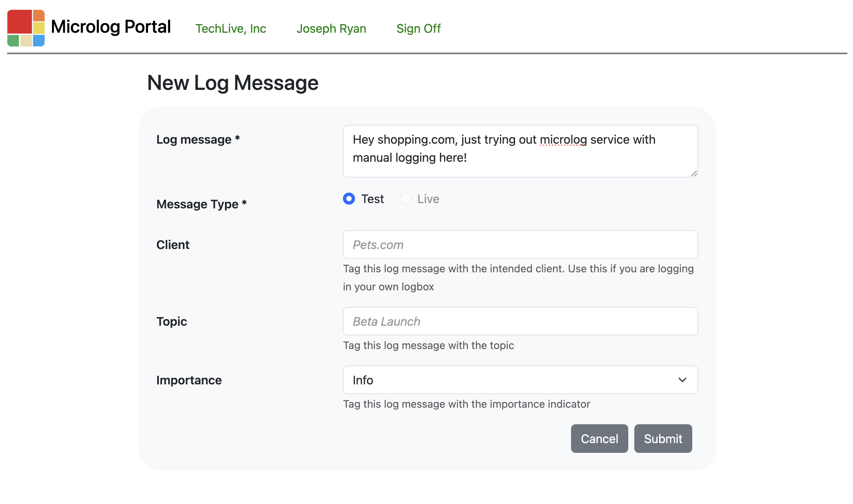
Task: Click the Test radio label text
Action: point(372,199)
